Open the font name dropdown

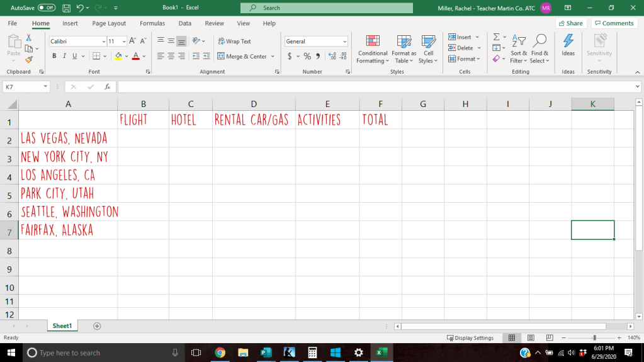tap(103, 42)
